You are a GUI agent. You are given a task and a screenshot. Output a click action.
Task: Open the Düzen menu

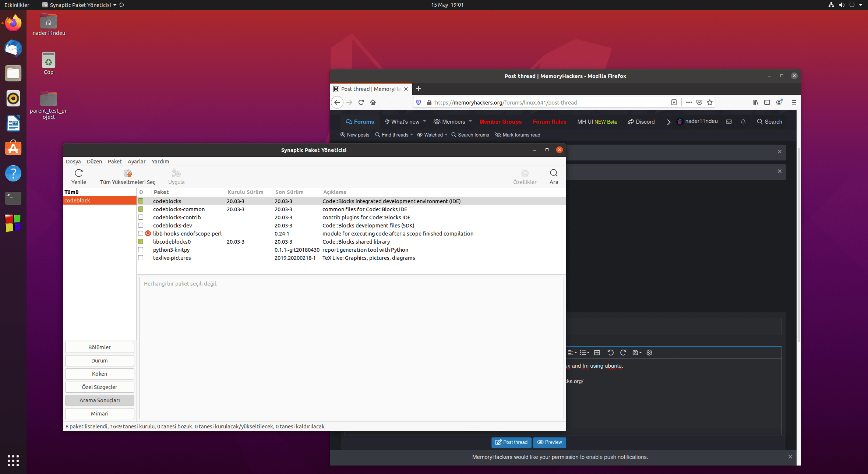94,161
